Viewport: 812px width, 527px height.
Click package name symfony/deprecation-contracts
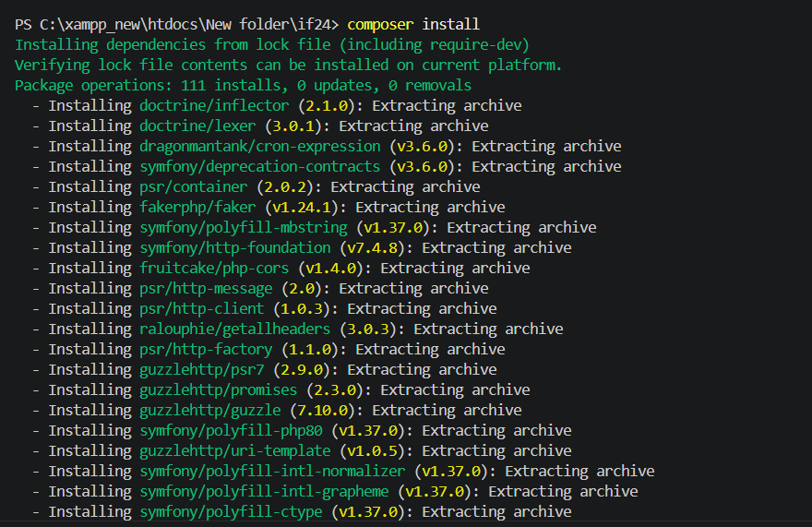[260, 166]
